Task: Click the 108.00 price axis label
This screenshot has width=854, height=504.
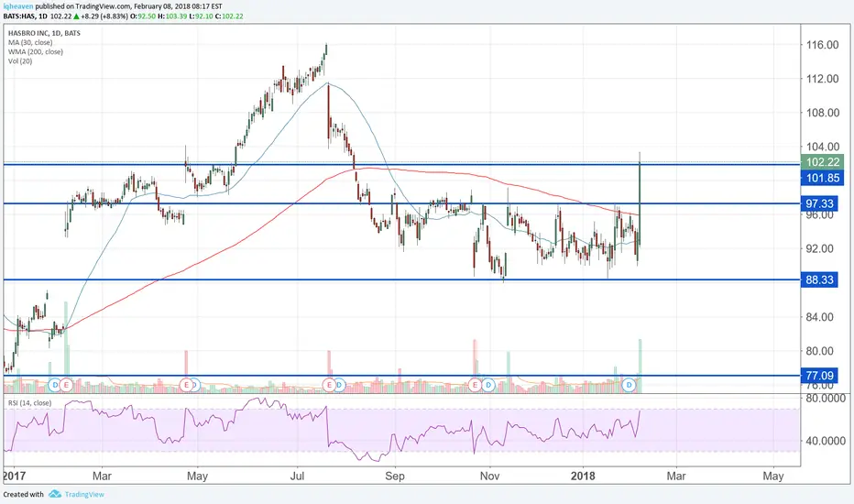Action: [823, 113]
